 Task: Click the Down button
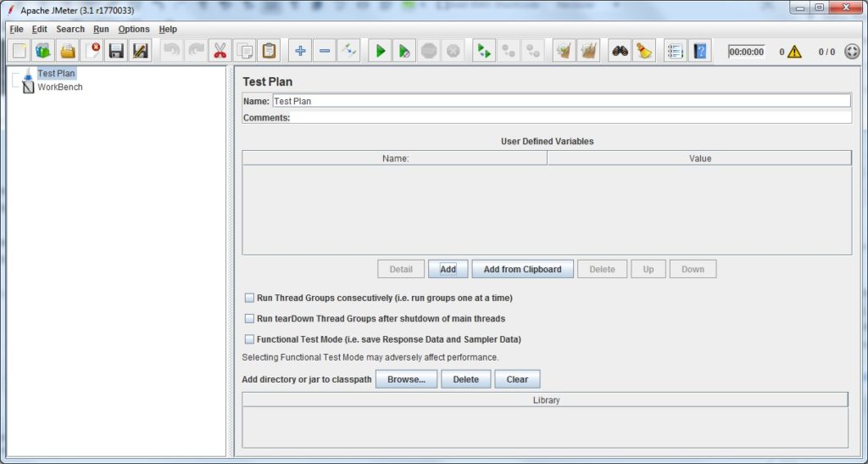click(693, 269)
